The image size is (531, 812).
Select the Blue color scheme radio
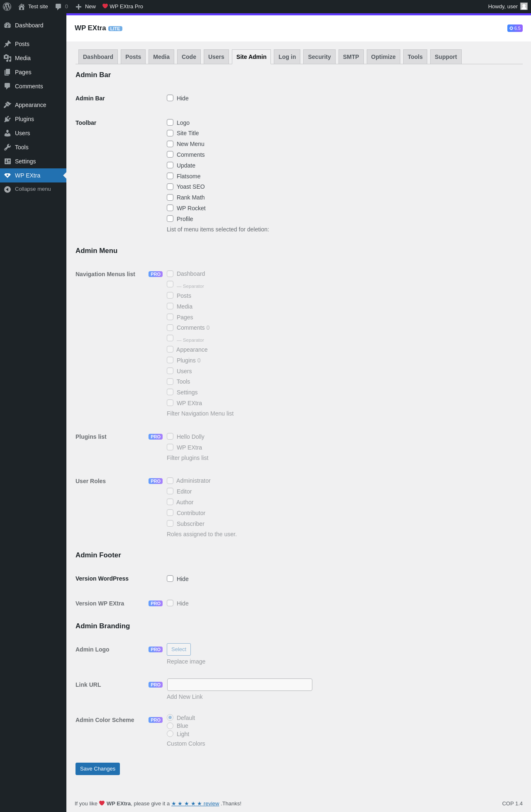click(x=170, y=726)
